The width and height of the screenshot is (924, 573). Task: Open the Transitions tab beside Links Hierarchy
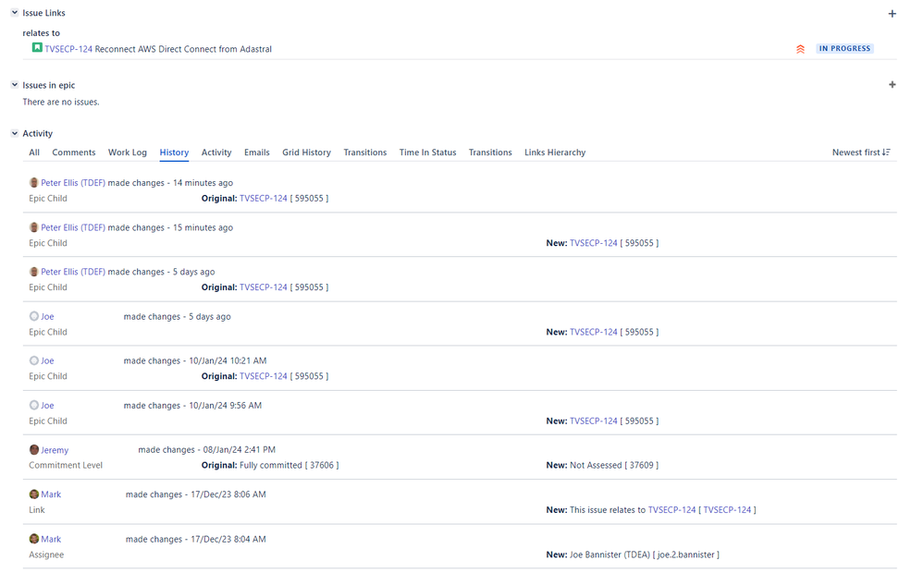[490, 152]
